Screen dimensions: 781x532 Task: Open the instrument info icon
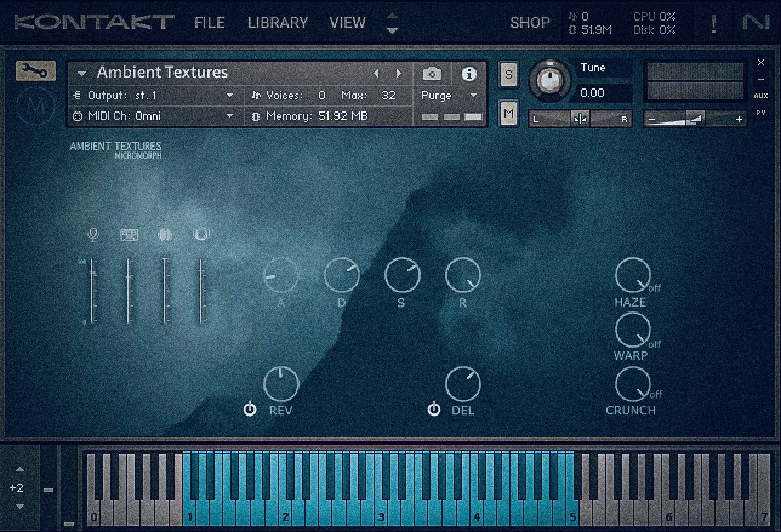coord(469,74)
